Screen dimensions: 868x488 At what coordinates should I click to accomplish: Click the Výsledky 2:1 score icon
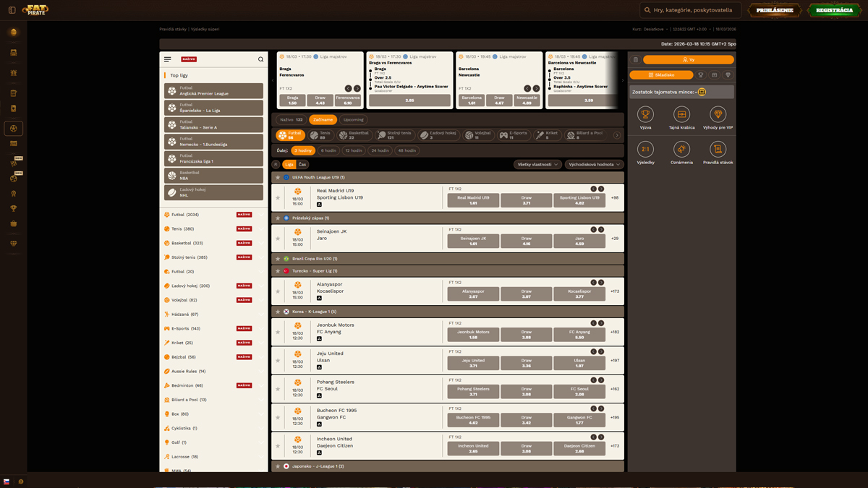click(x=645, y=149)
